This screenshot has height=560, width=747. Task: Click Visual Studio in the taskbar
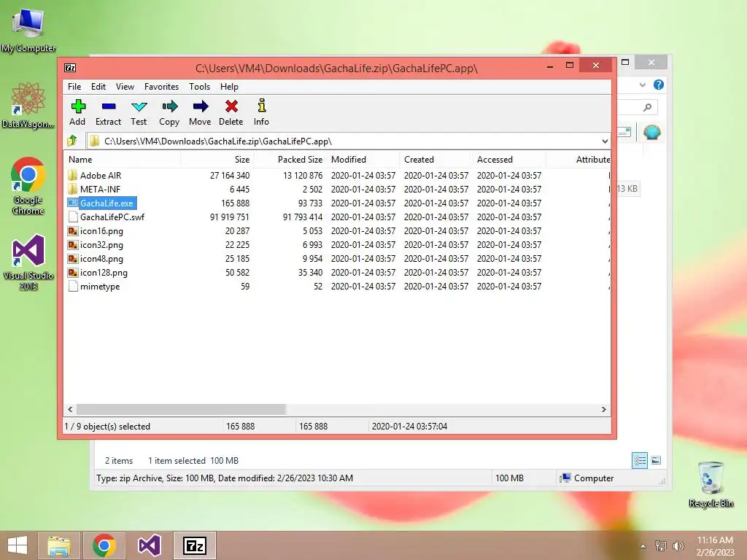click(x=149, y=545)
